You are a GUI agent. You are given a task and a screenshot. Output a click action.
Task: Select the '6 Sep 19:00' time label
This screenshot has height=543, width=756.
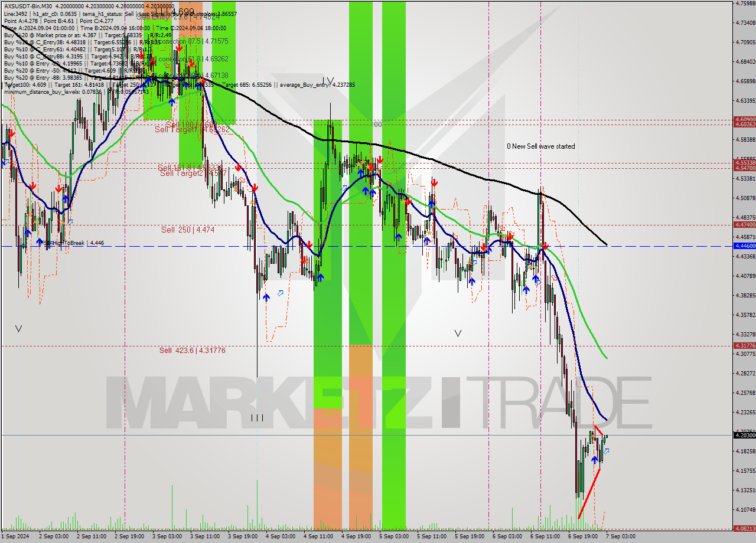[583, 537]
